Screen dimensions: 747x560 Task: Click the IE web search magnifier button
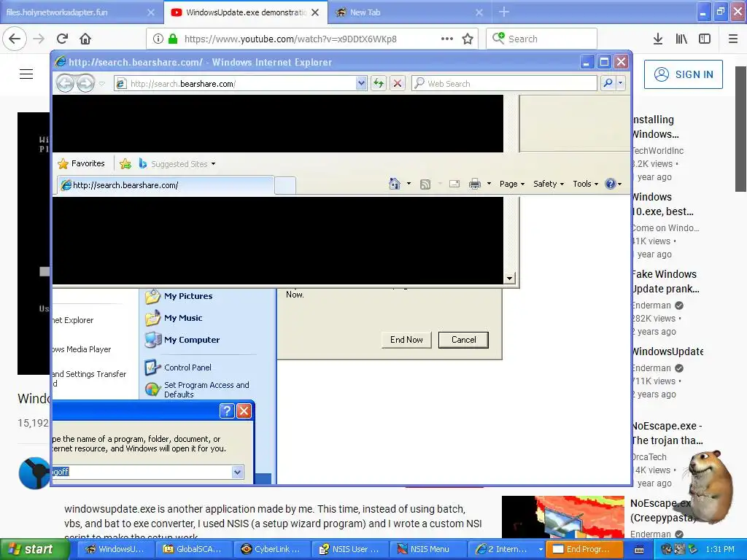point(608,83)
